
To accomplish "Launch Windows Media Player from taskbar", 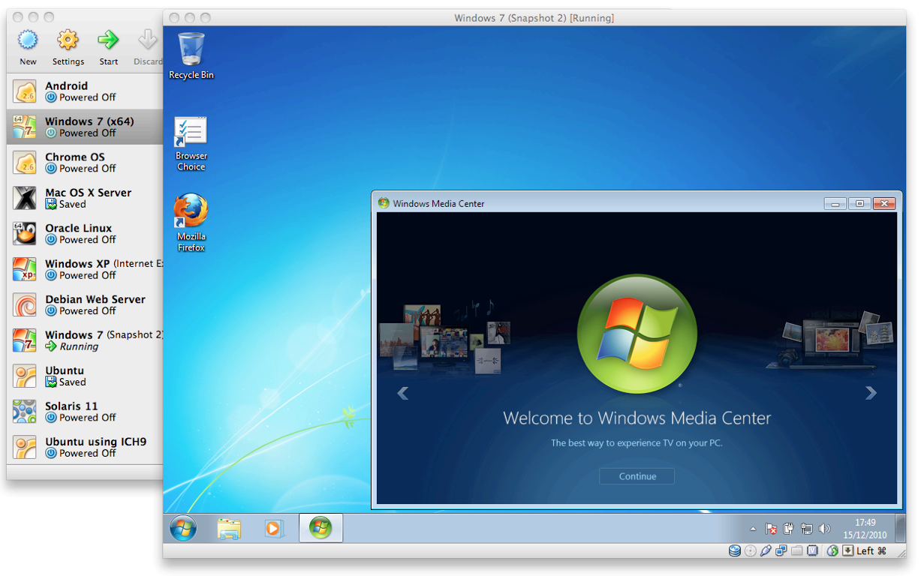I will pos(274,528).
